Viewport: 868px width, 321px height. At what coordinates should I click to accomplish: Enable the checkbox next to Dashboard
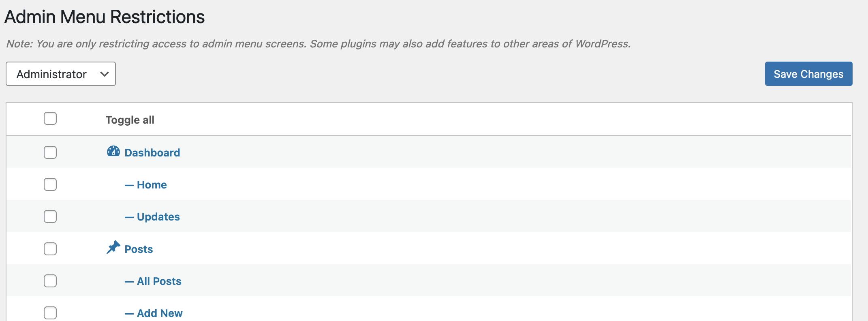click(50, 152)
